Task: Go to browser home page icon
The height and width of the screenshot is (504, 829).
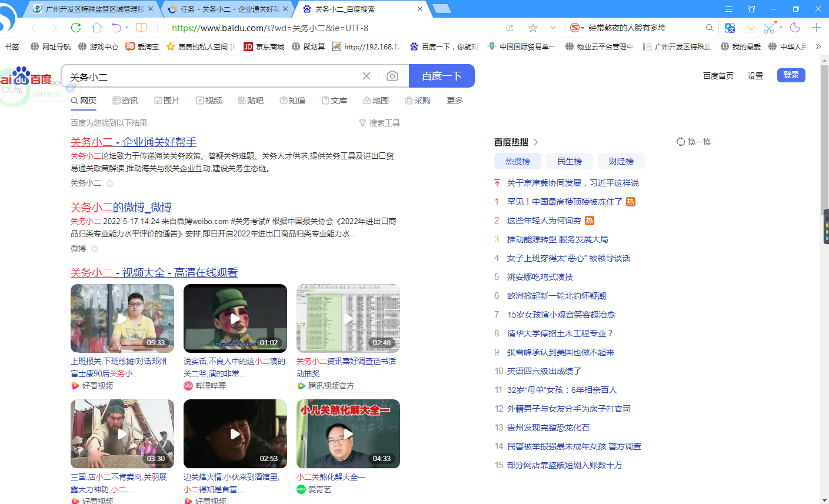Action: tap(97, 28)
